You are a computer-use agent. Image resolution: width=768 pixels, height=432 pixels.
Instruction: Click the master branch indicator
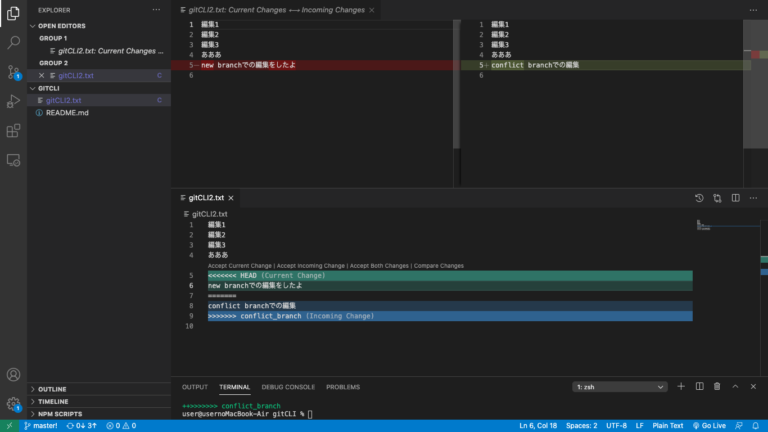tap(41, 426)
